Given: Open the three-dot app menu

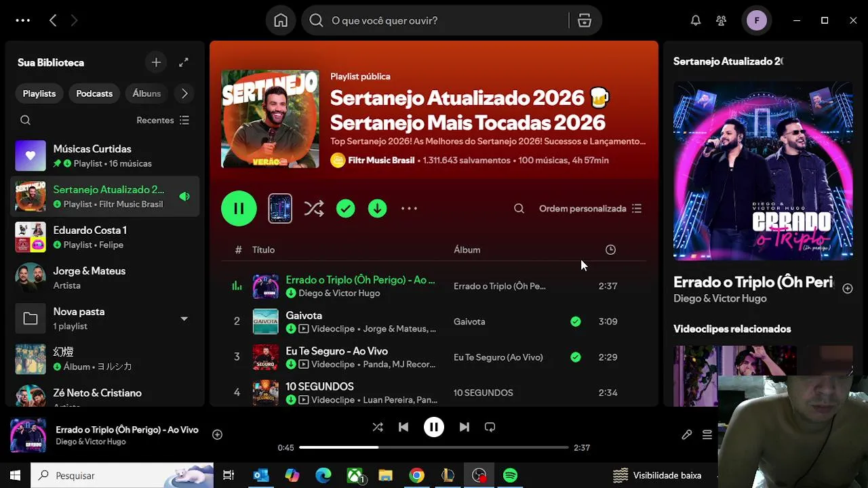Looking at the screenshot, I should [x=23, y=20].
